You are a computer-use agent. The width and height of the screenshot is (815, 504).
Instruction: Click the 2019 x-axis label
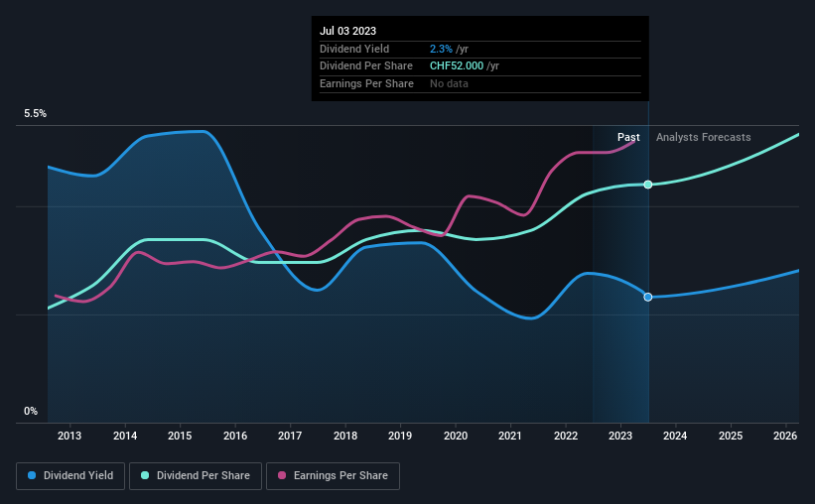pyautogui.click(x=400, y=436)
